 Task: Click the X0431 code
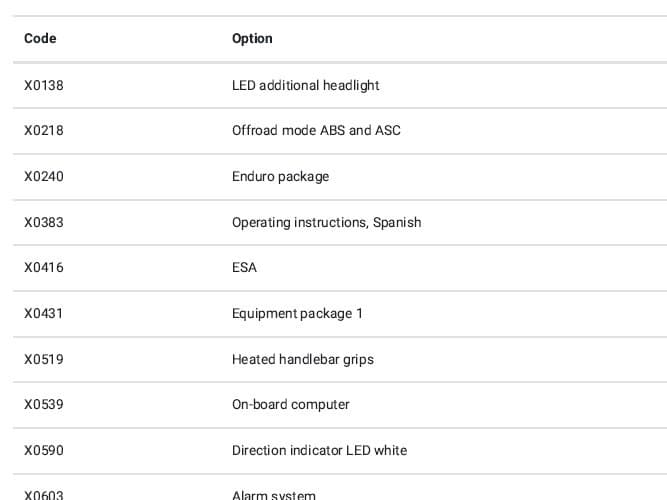(x=44, y=314)
